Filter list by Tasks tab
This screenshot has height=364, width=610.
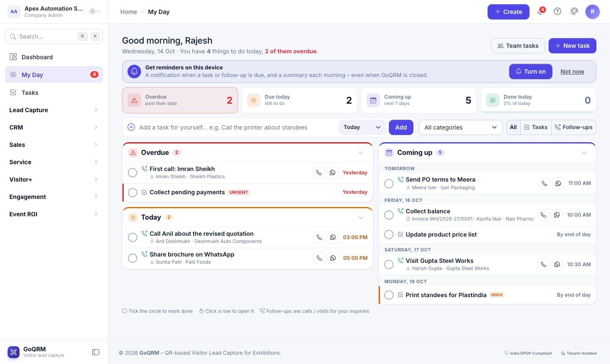coord(536,127)
